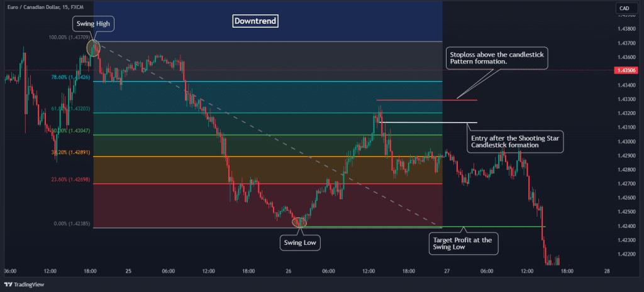Select the green target profit line
This screenshot has height=292, width=644.
(x=428, y=226)
